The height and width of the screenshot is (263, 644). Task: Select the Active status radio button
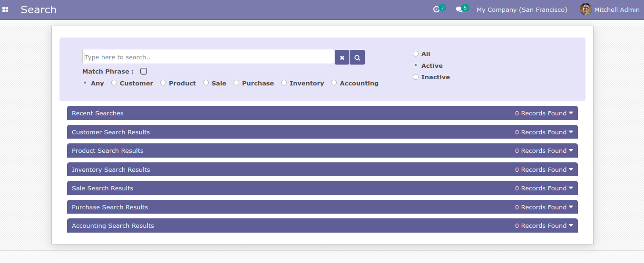[x=416, y=65]
